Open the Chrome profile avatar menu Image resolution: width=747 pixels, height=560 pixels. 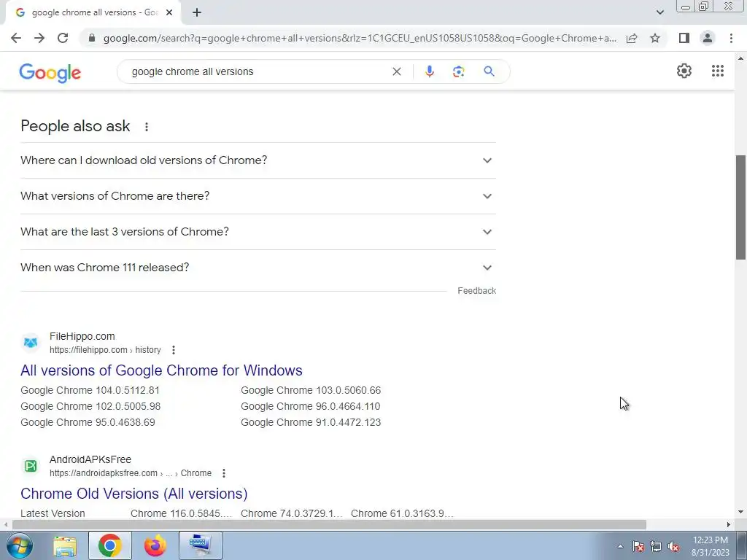click(708, 38)
